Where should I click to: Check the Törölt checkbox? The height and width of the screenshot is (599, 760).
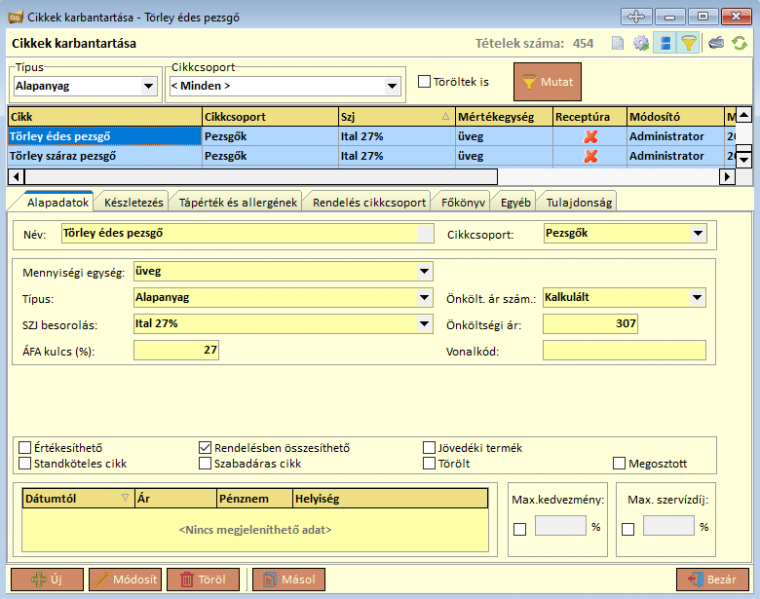point(429,463)
